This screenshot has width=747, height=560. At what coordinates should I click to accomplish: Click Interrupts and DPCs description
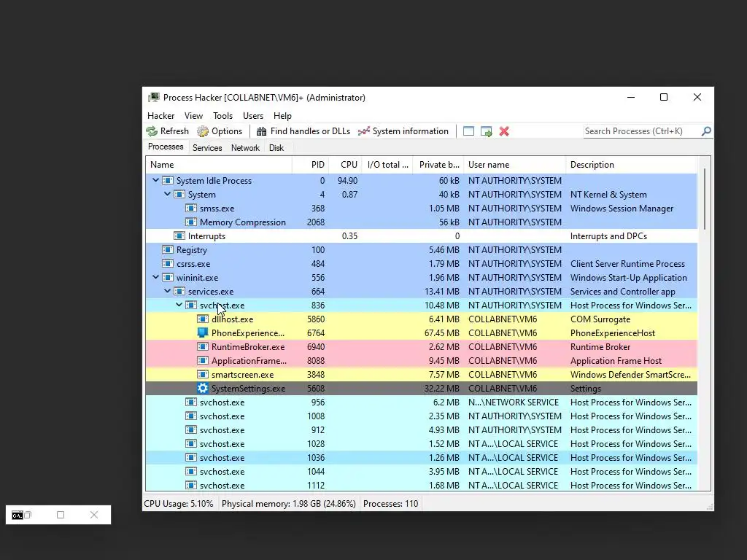608,236
